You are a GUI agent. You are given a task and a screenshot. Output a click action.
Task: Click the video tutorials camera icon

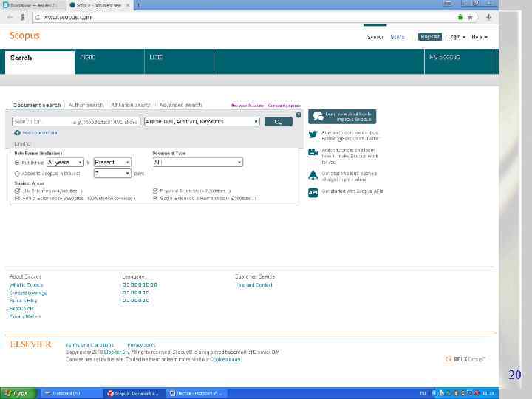point(313,152)
